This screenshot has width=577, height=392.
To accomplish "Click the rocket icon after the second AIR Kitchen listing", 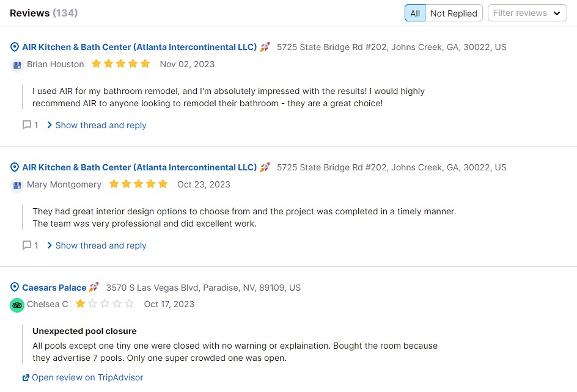I will point(264,167).
